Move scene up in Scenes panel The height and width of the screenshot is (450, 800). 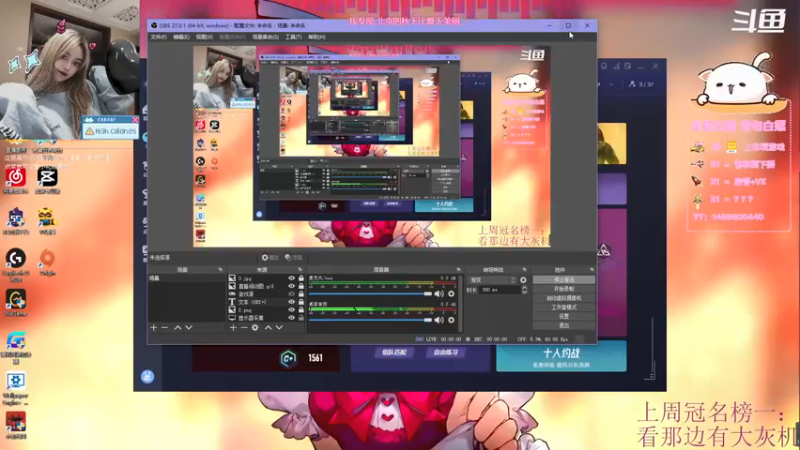click(x=178, y=328)
